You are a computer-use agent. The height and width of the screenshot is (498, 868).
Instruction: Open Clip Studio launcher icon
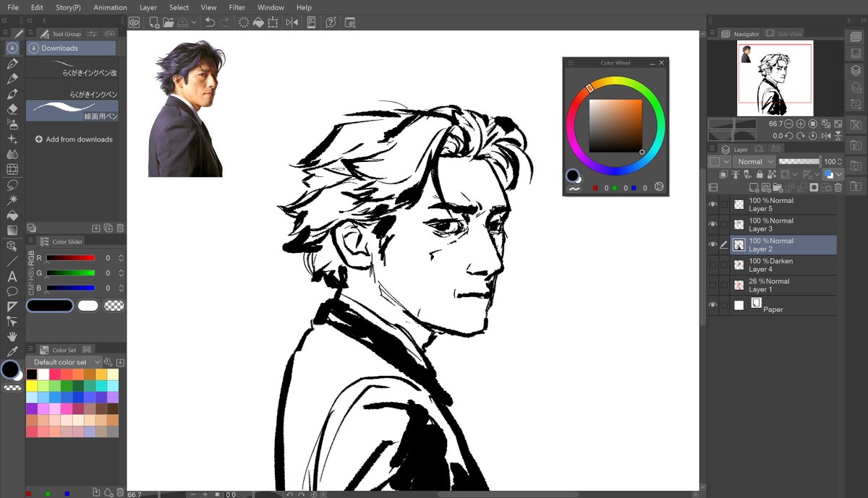pyautogui.click(x=134, y=22)
